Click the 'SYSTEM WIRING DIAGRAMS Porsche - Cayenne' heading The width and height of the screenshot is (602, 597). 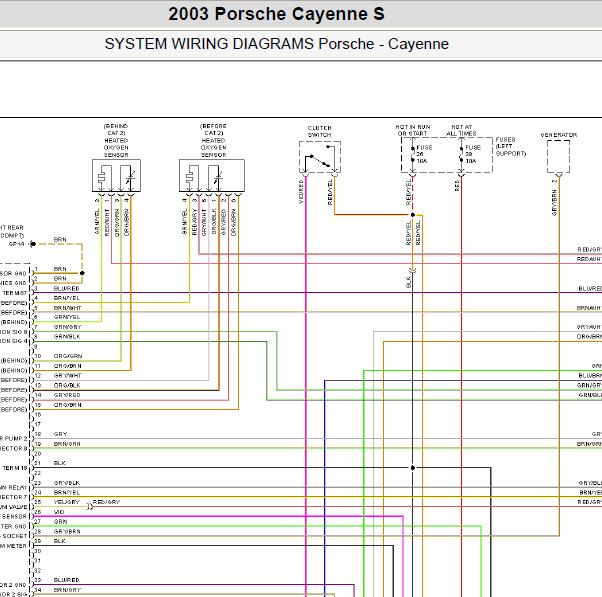(x=276, y=44)
